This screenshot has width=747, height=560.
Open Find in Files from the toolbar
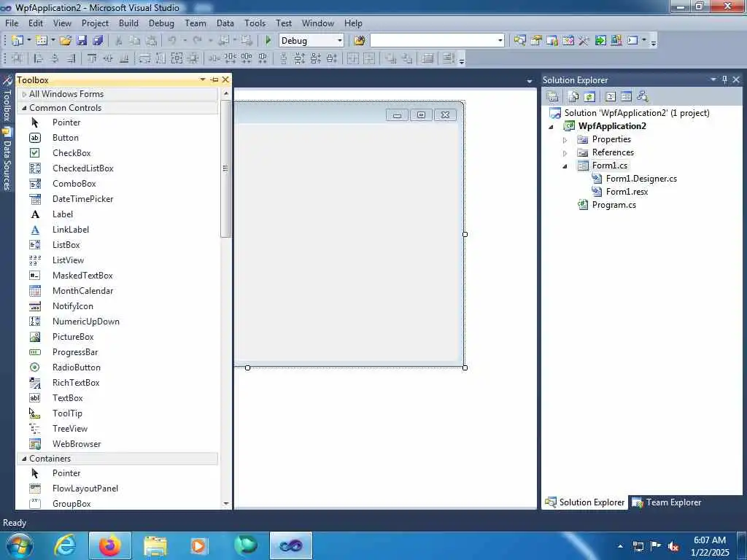(x=360, y=41)
